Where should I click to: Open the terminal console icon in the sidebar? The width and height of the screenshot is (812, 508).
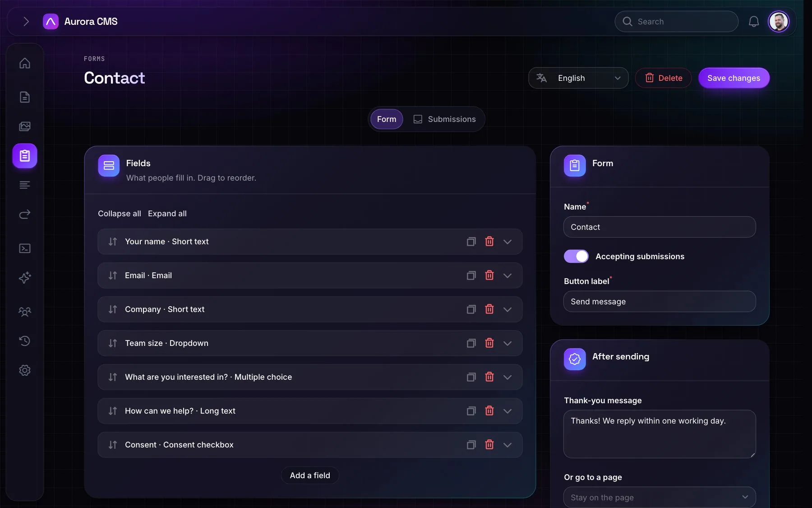pyautogui.click(x=25, y=248)
